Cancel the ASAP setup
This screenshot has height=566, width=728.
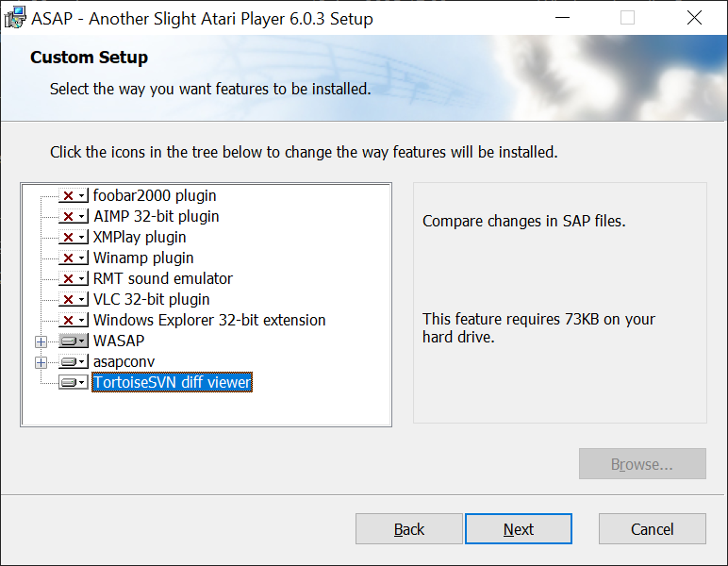653,529
